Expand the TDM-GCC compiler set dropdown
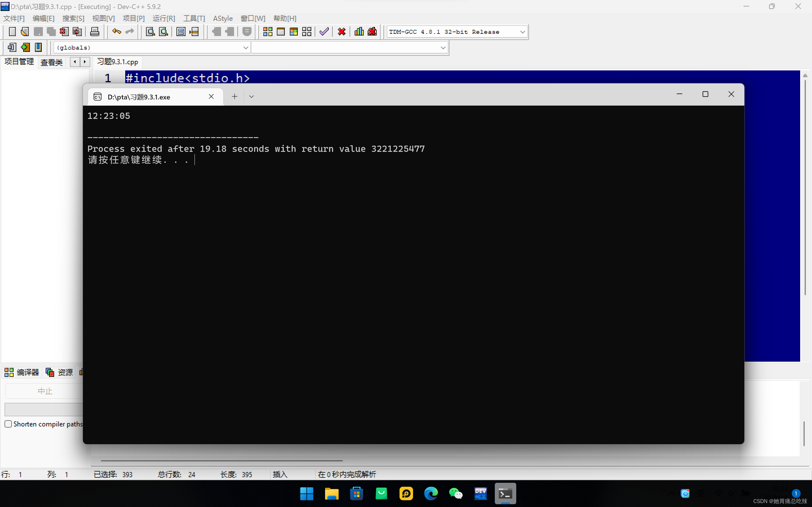 [x=522, y=32]
